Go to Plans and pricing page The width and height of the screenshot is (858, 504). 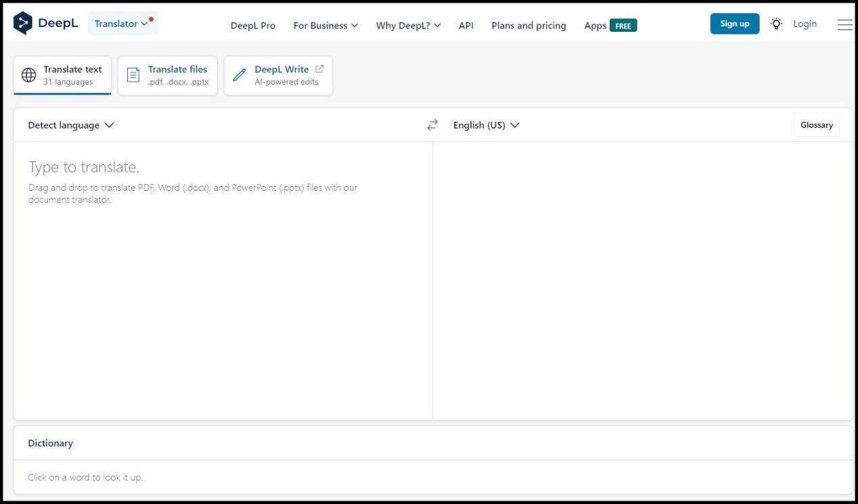pos(528,26)
